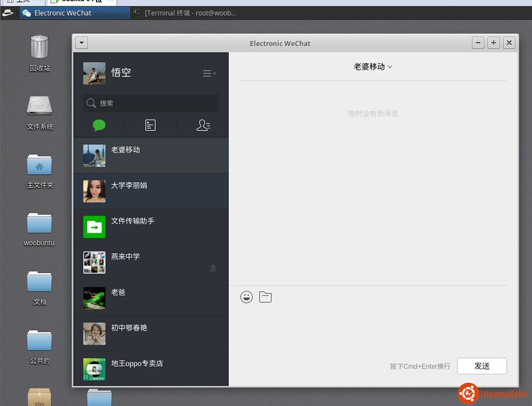This screenshot has width=532, height=406.
Task: Click the 大学李丽娟 contact avatar
Action: click(x=94, y=191)
